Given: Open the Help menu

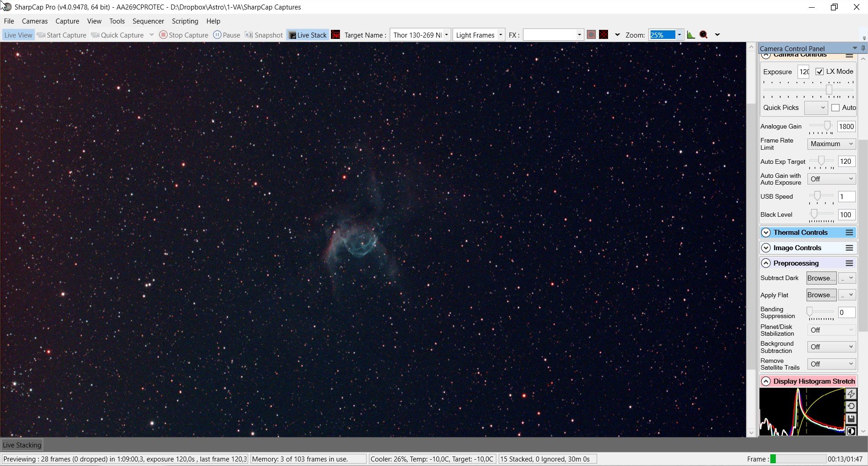Looking at the screenshot, I should [x=213, y=21].
